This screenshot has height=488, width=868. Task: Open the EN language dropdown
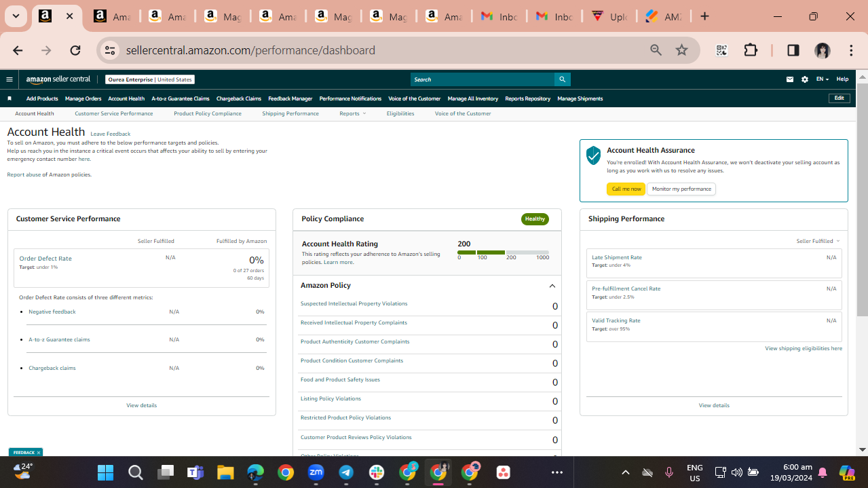pyautogui.click(x=822, y=79)
